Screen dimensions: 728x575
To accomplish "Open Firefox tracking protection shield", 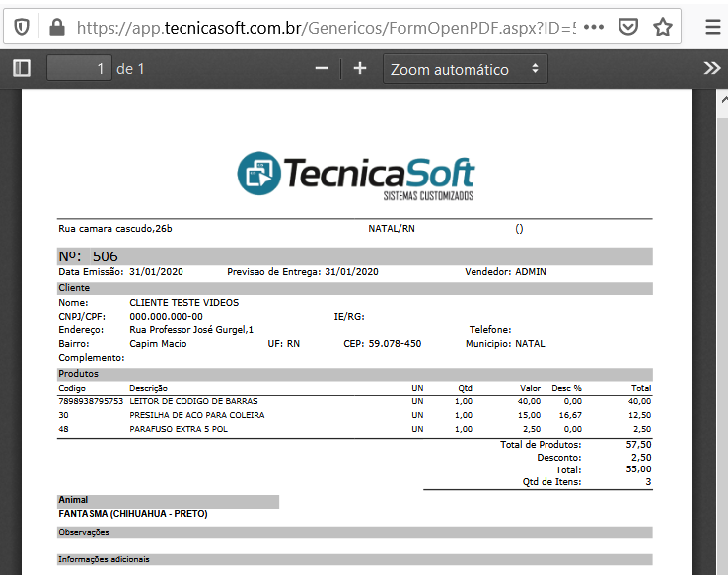I will (x=22, y=27).
